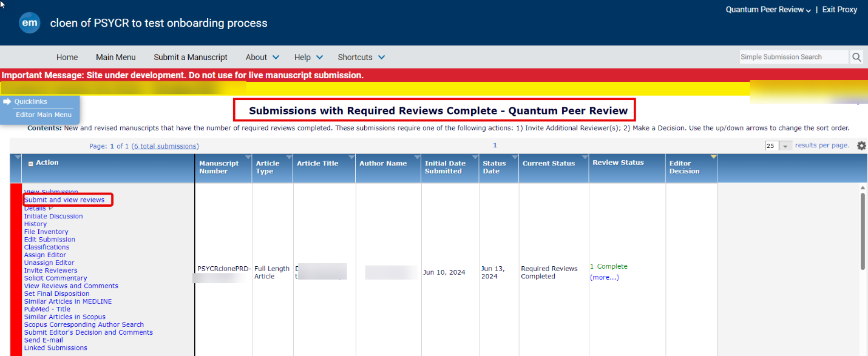Click the Manuscript Number column sort triangle
The image size is (868, 356).
tap(248, 158)
